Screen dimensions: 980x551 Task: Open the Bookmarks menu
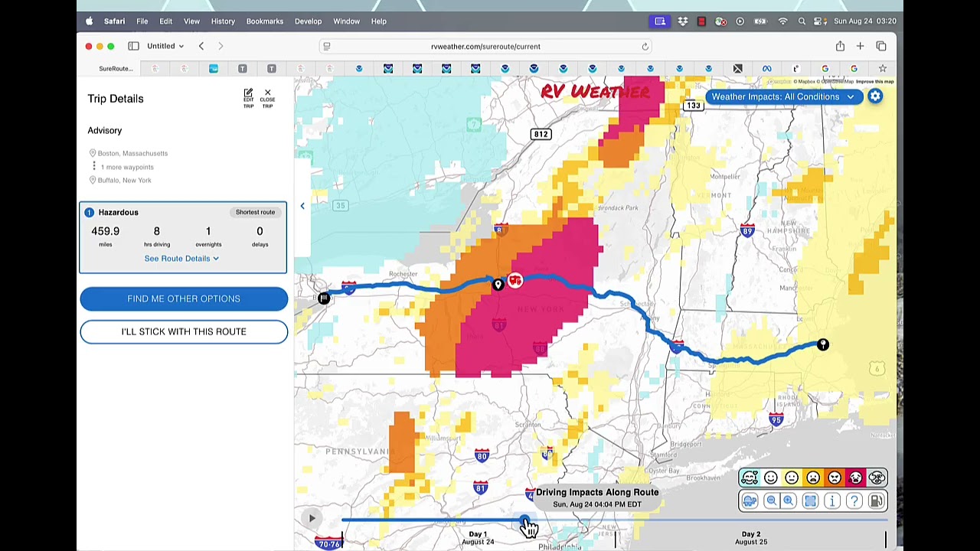pos(265,21)
